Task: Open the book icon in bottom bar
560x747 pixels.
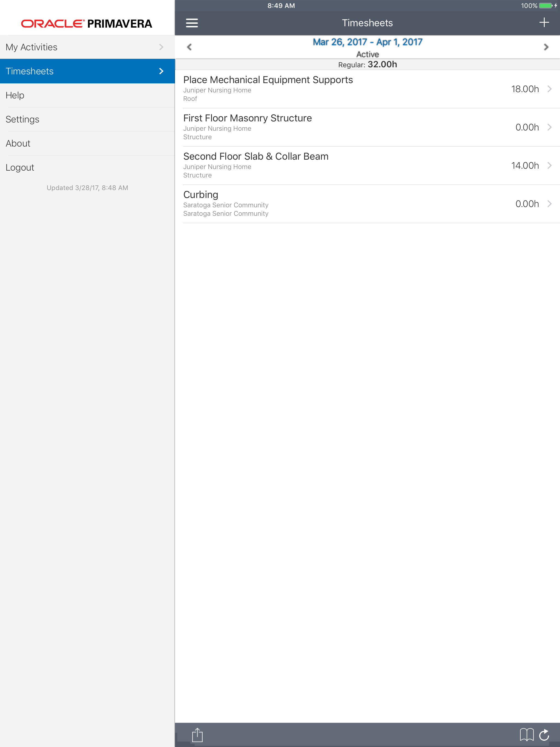Action: pyautogui.click(x=526, y=734)
